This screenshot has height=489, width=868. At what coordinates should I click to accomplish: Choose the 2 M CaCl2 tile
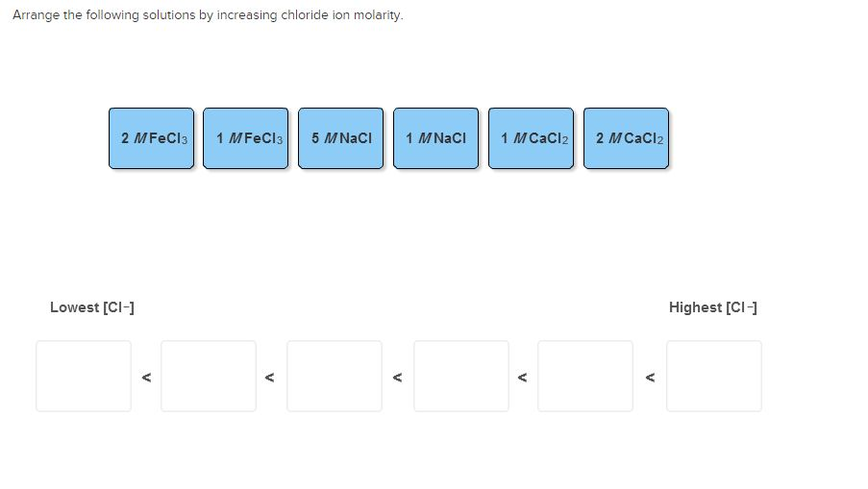[x=626, y=138]
